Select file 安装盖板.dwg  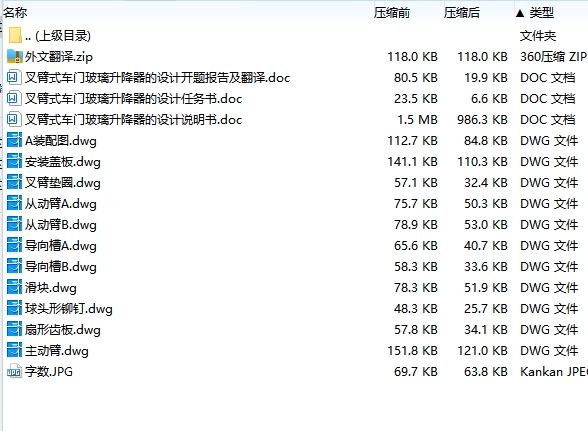coord(63,162)
